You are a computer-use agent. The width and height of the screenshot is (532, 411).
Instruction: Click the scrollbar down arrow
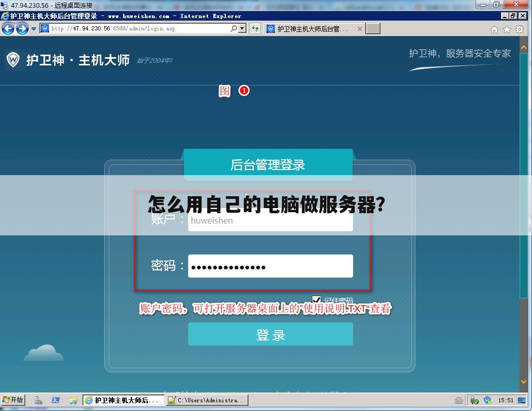pyautogui.click(x=525, y=383)
